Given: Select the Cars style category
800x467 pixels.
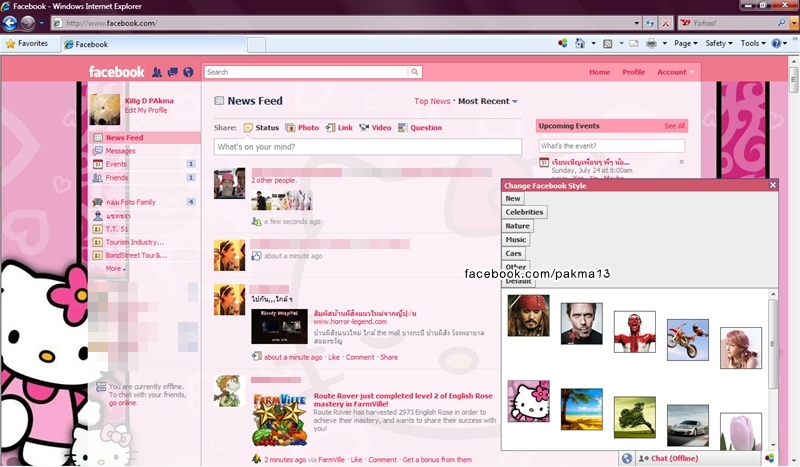Looking at the screenshot, I should point(513,253).
